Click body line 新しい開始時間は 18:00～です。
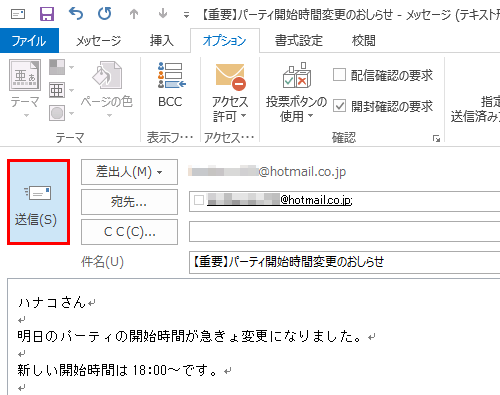The image size is (500, 395). coord(118,370)
